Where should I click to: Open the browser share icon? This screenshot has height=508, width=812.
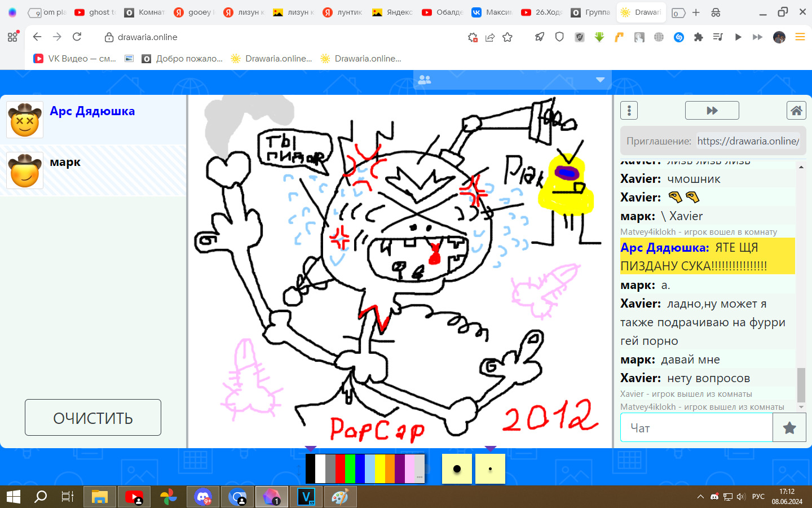click(490, 37)
